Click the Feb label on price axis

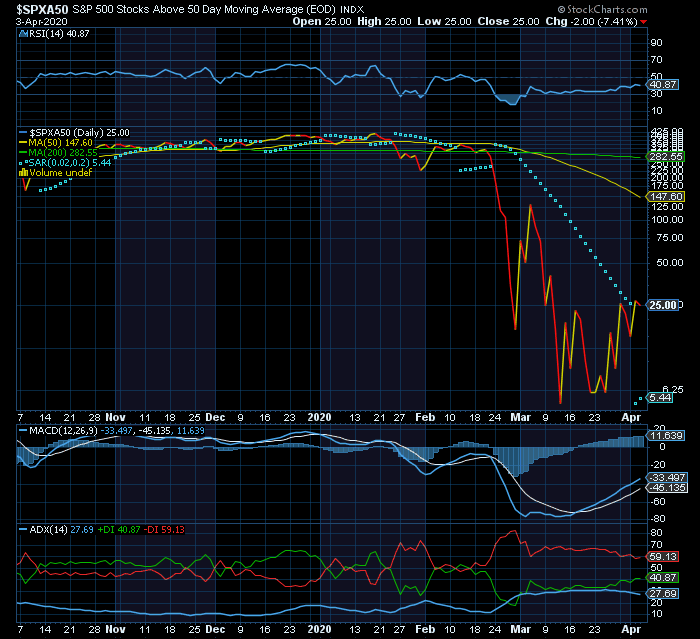(425, 417)
